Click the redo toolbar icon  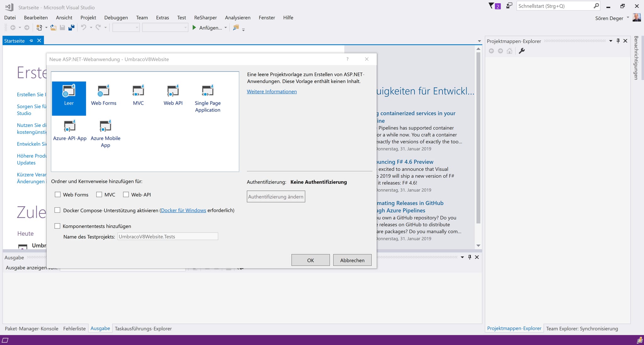(98, 28)
